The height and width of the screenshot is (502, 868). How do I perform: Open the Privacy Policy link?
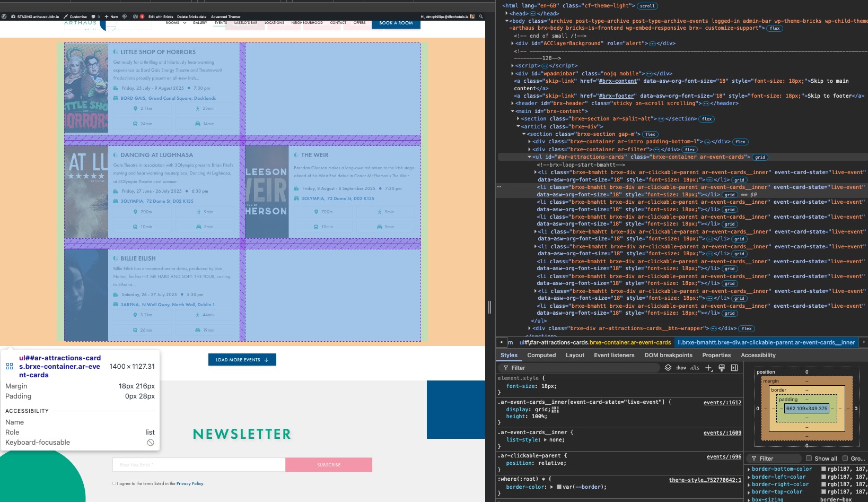(190, 483)
